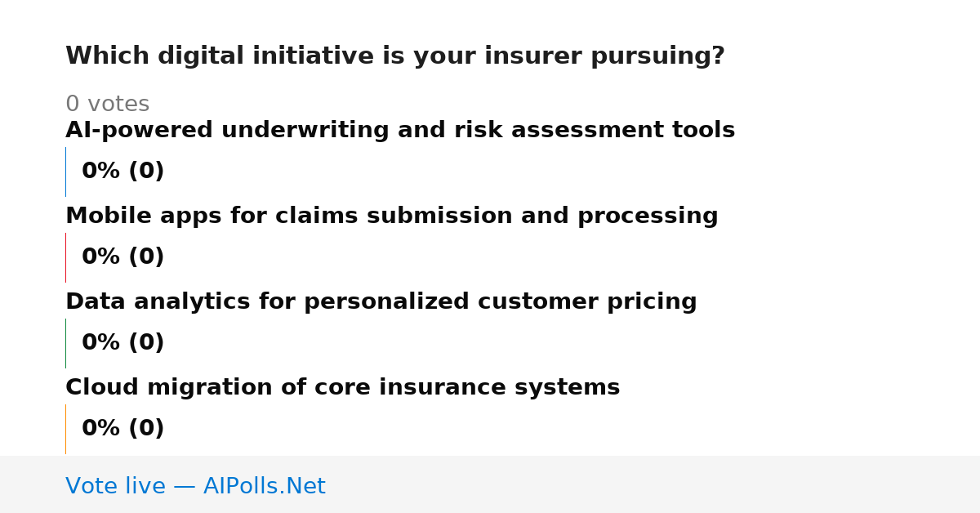980x513 pixels.
Task: Click the 0% (0) result for Cloud migration
Action: coord(123,429)
